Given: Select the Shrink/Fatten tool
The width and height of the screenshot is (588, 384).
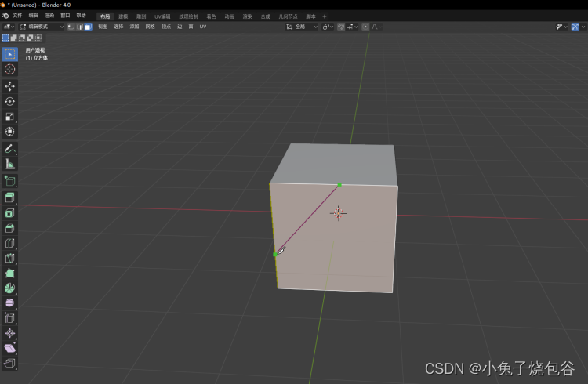Looking at the screenshot, I should tap(9, 333).
